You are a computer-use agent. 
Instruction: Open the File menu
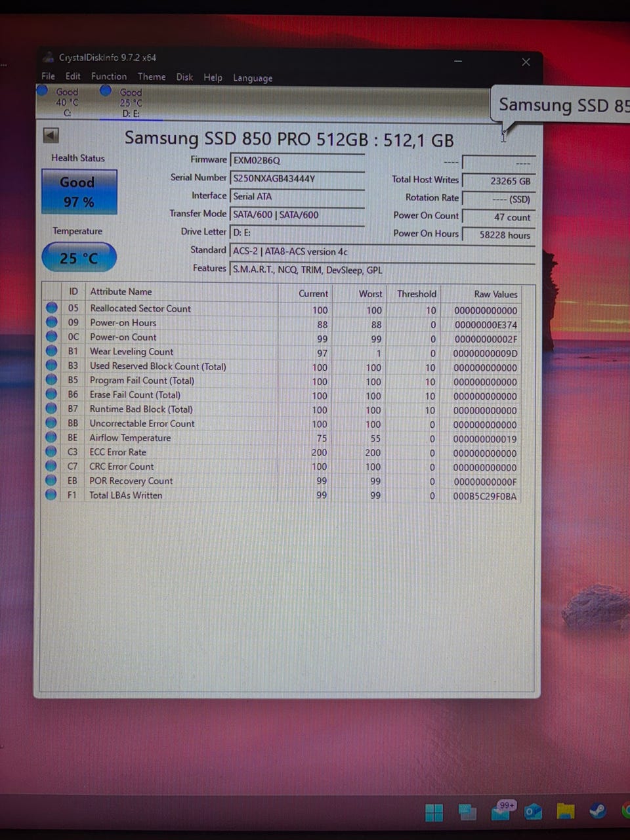pyautogui.click(x=48, y=76)
